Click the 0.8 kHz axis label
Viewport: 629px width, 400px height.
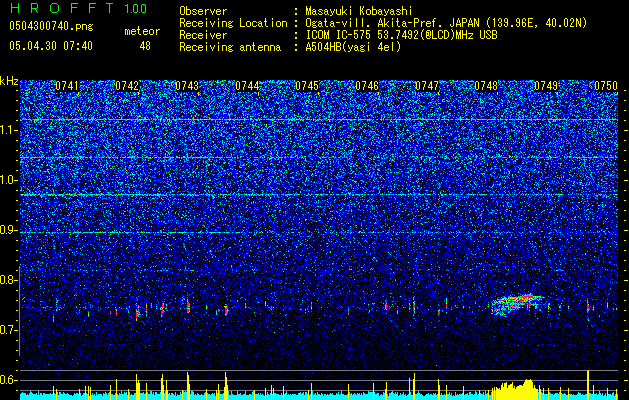pyautogui.click(x=8, y=280)
